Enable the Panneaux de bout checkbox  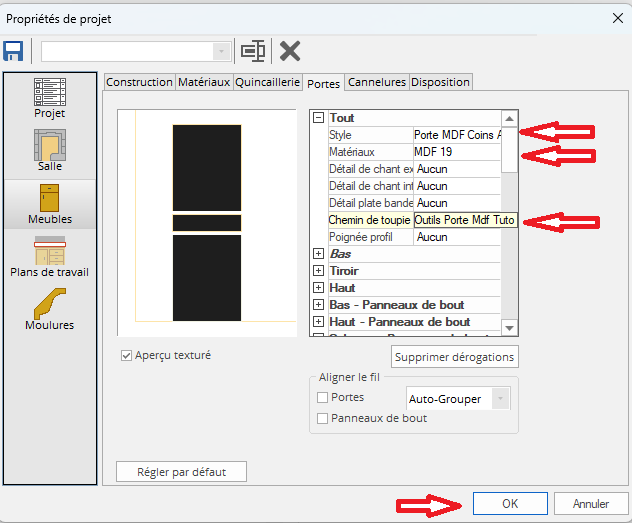point(322,419)
